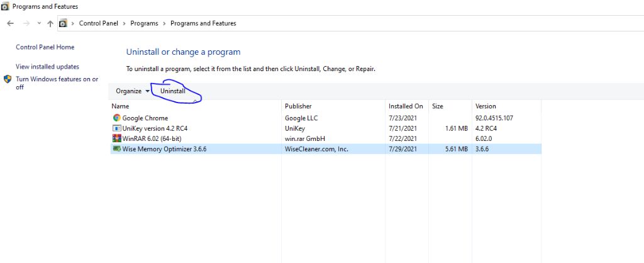The width and height of the screenshot is (644, 263).
Task: Select the Programs breadcrumb
Action: [144, 23]
